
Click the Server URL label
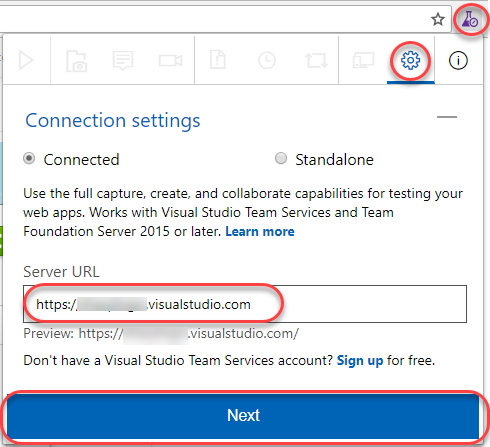tap(61, 272)
